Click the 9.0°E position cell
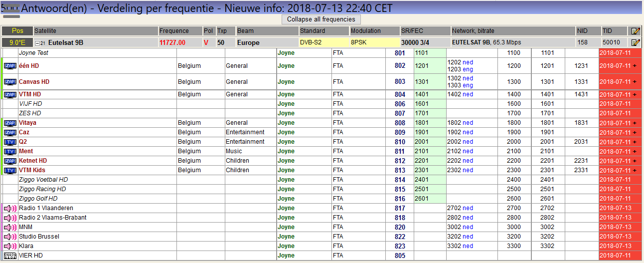Screen dimensions: 644x263 pos(17,43)
